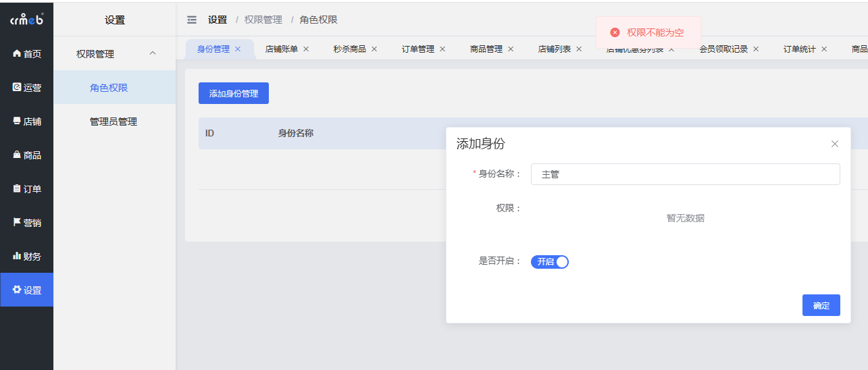Open 财务 finance section in sidebar
868x370 pixels.
27,257
